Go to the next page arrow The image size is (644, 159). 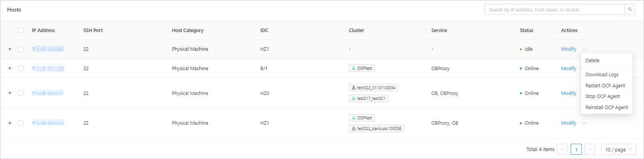click(590, 149)
